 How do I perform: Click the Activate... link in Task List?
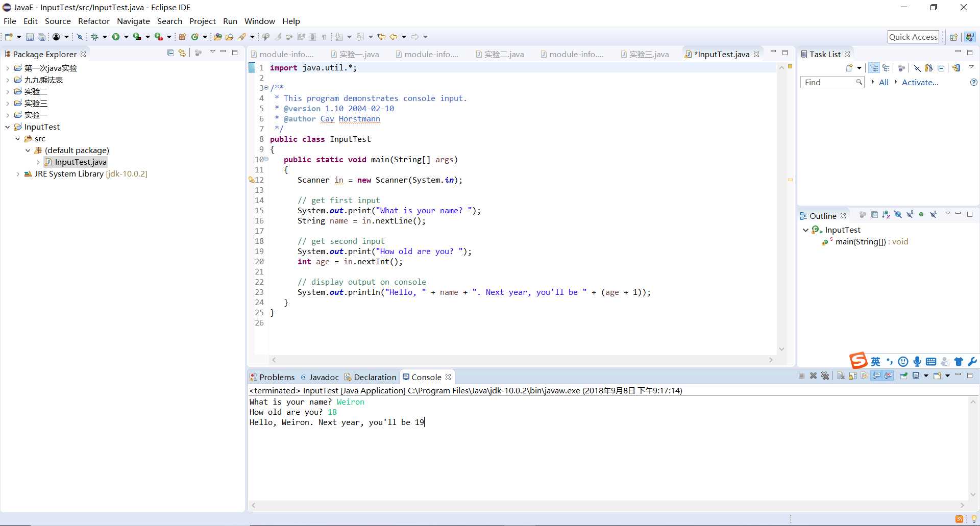[920, 82]
